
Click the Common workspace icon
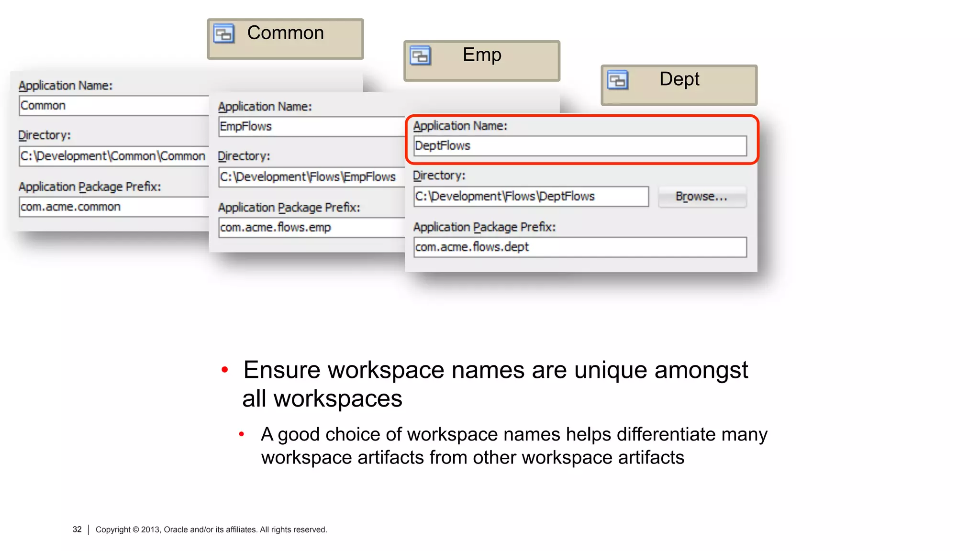click(x=223, y=34)
